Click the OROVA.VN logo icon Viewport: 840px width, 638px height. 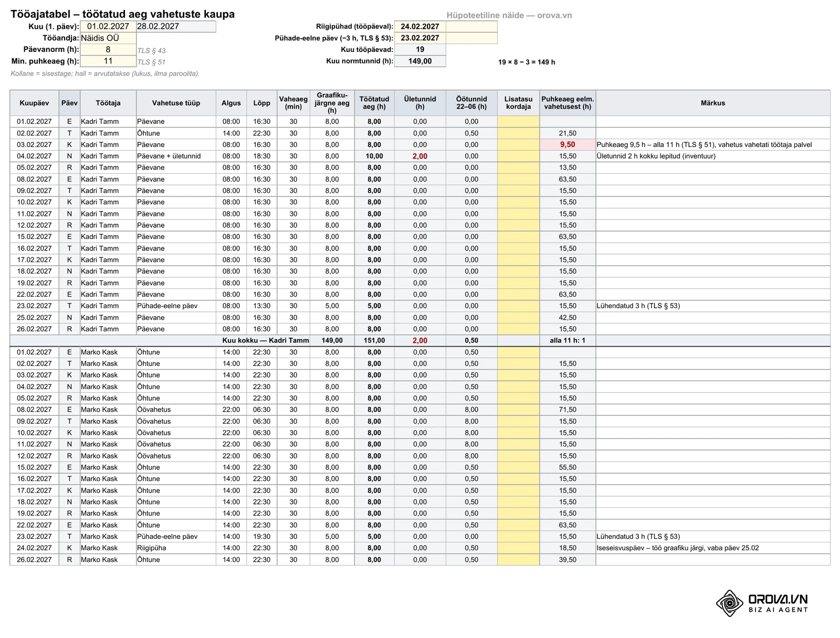(730, 603)
